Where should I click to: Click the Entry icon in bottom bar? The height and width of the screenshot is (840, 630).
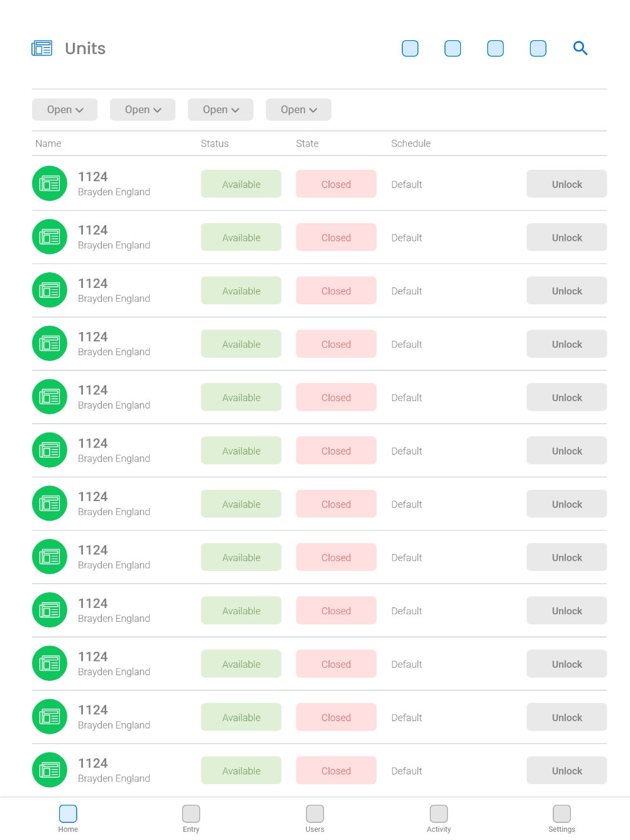point(191,814)
